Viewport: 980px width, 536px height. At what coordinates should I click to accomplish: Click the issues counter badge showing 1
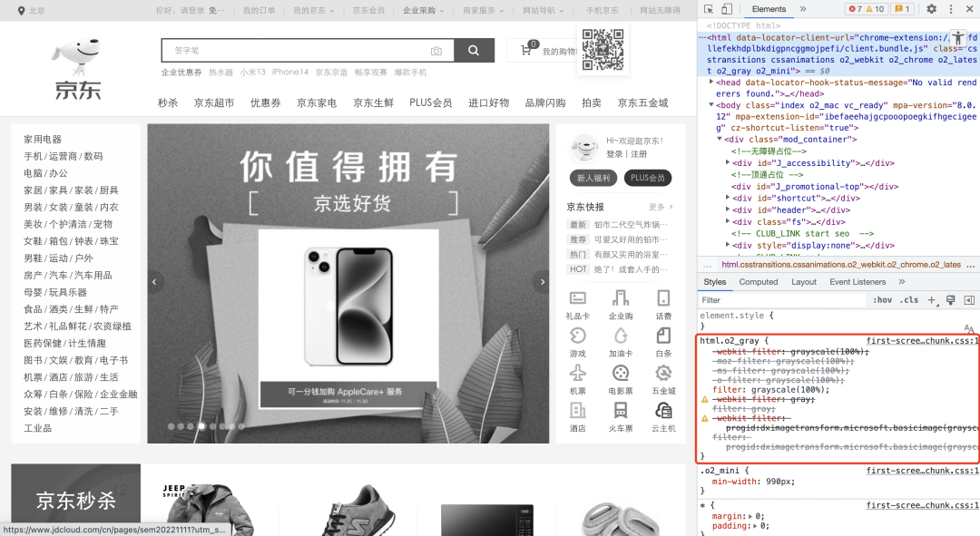pos(903,9)
